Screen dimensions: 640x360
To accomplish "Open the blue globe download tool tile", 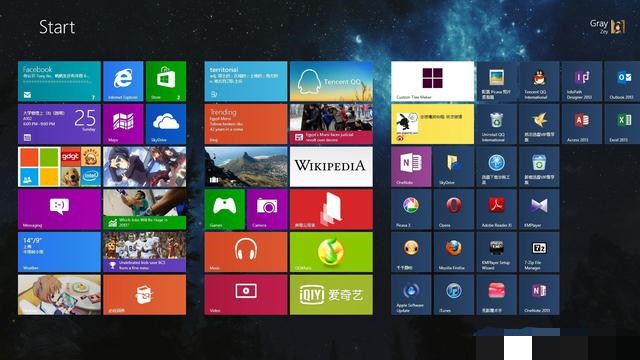I will [x=496, y=167].
